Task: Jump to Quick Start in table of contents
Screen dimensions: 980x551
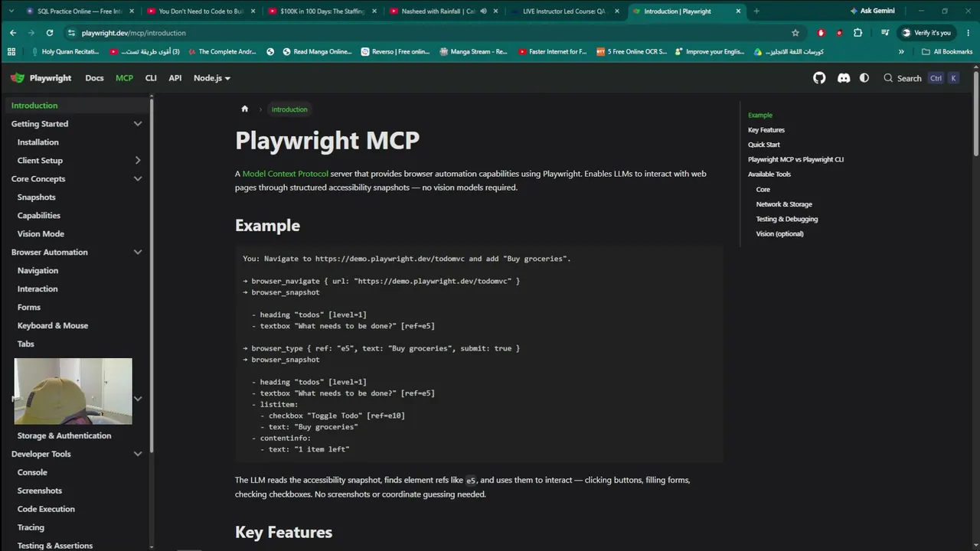Action: tap(764, 145)
